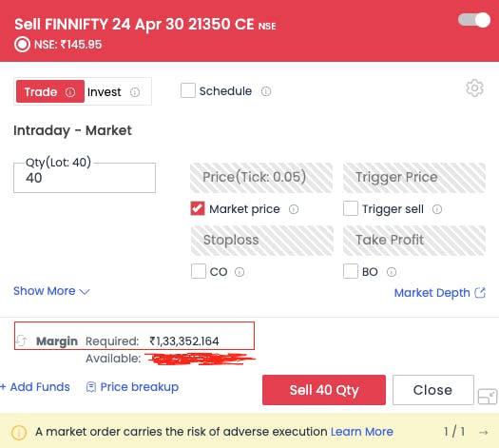Refresh margin with the reload icon
The image size is (499, 448).
pos(22,341)
